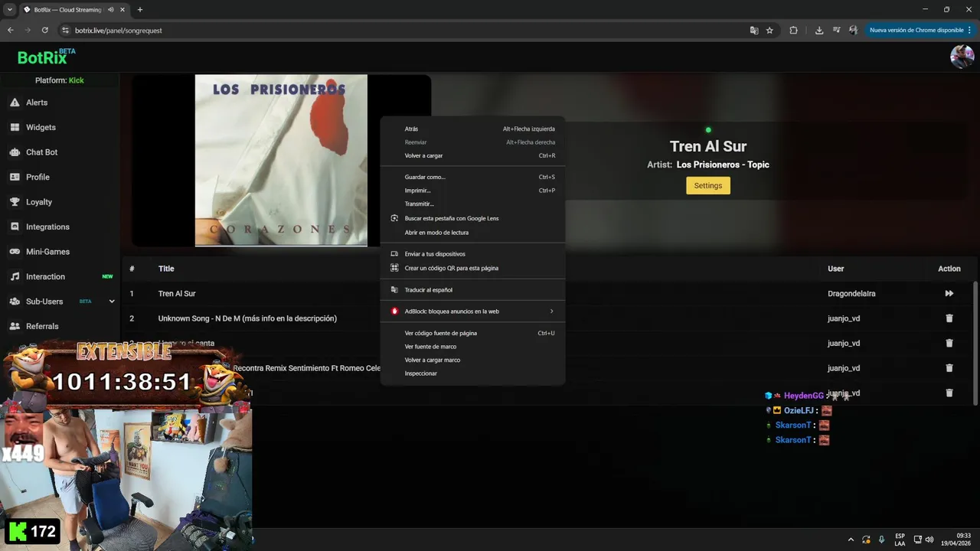The width and height of the screenshot is (980, 551).
Task: Click the Los Prisioneros album cover
Action: coord(281,160)
